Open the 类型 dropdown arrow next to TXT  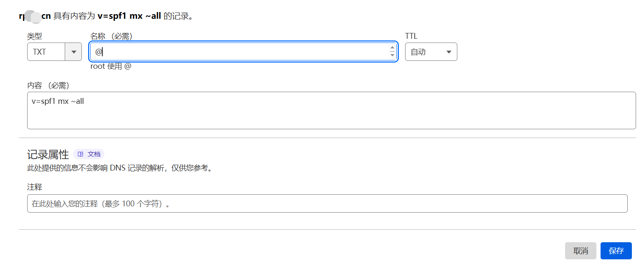coord(74,52)
